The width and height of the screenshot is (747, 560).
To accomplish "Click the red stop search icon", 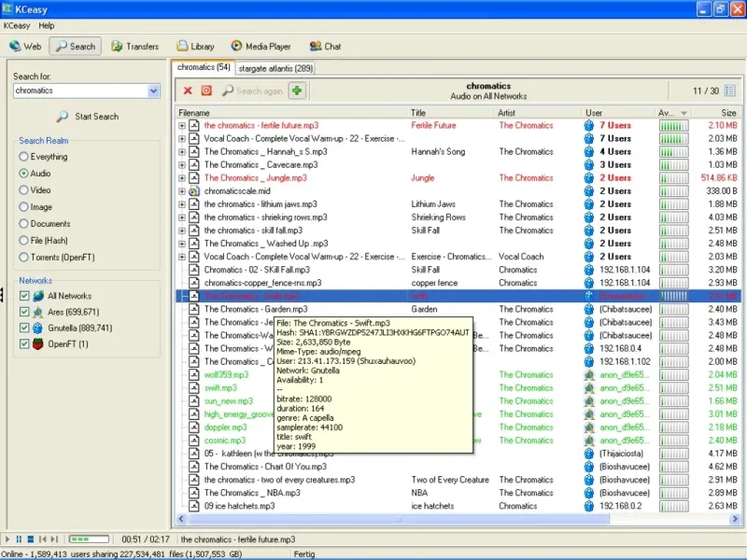I will [x=206, y=91].
